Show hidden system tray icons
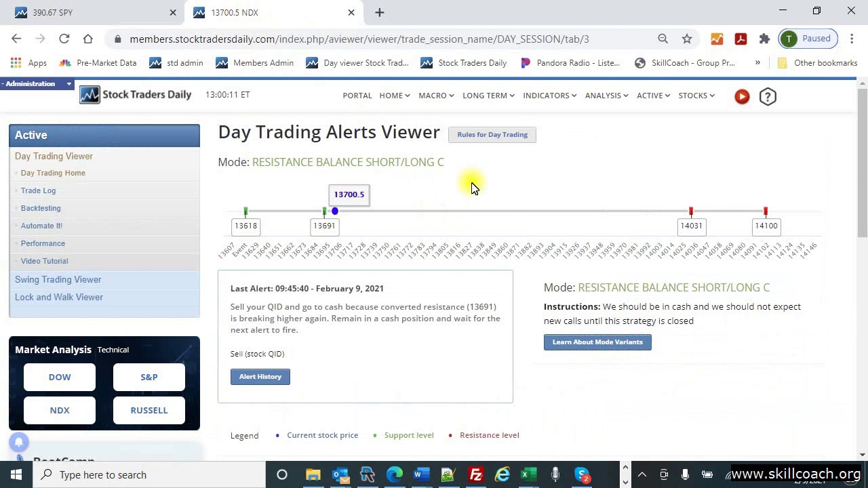 click(642, 474)
